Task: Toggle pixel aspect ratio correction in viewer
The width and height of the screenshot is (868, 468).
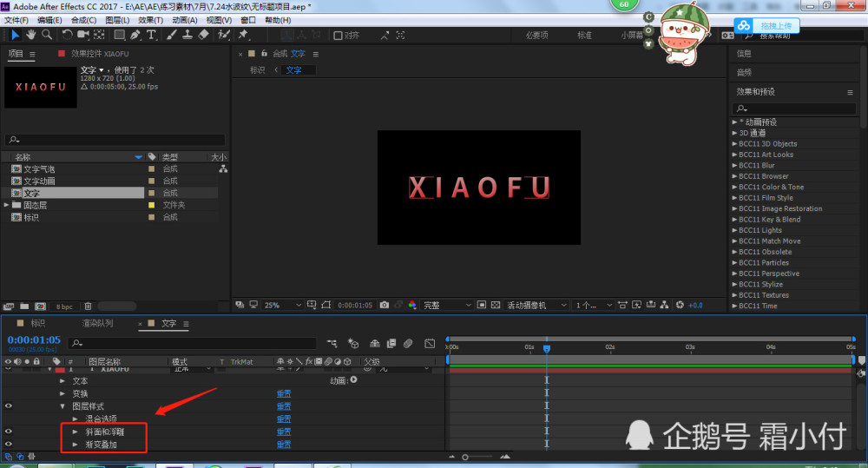Action: 622,305
